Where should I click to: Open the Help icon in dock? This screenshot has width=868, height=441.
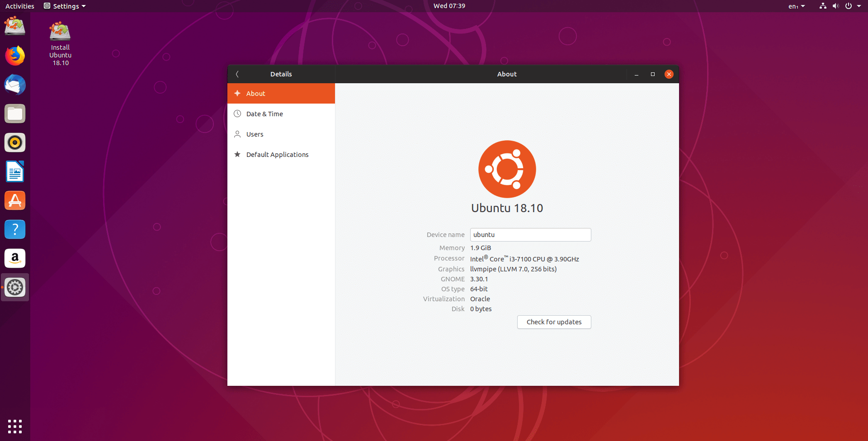pyautogui.click(x=15, y=229)
